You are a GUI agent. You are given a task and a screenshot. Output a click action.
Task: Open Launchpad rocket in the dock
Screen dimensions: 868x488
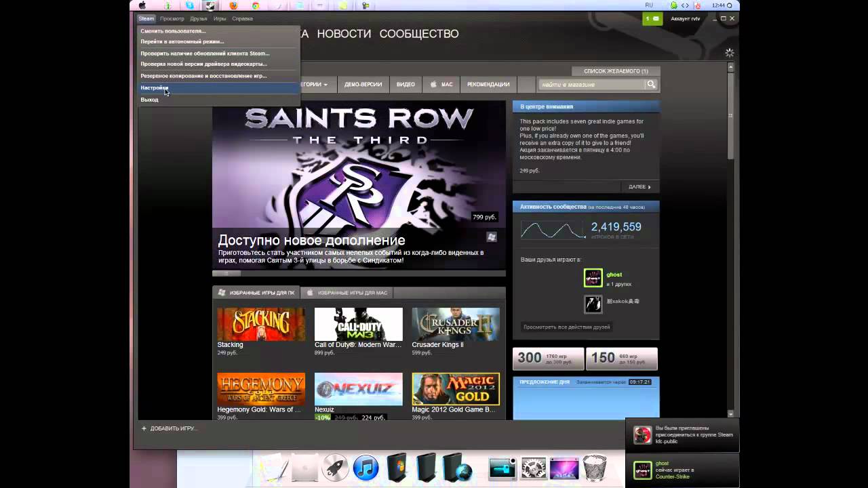point(334,468)
